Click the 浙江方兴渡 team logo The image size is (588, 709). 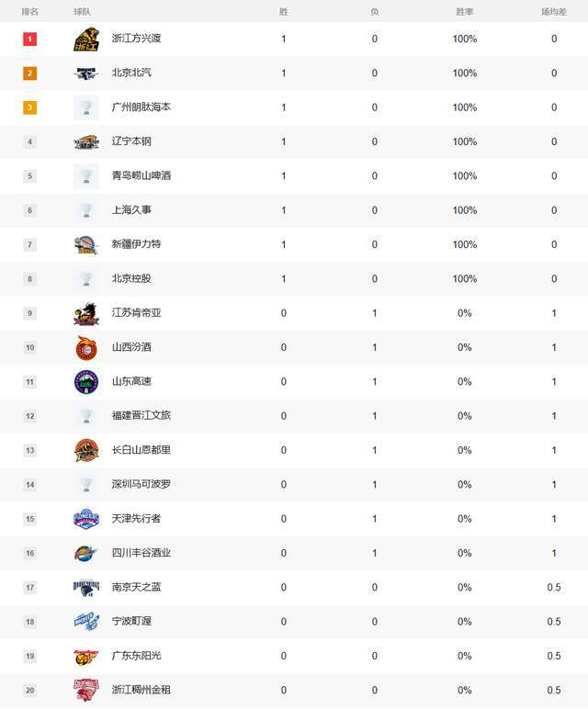86,39
